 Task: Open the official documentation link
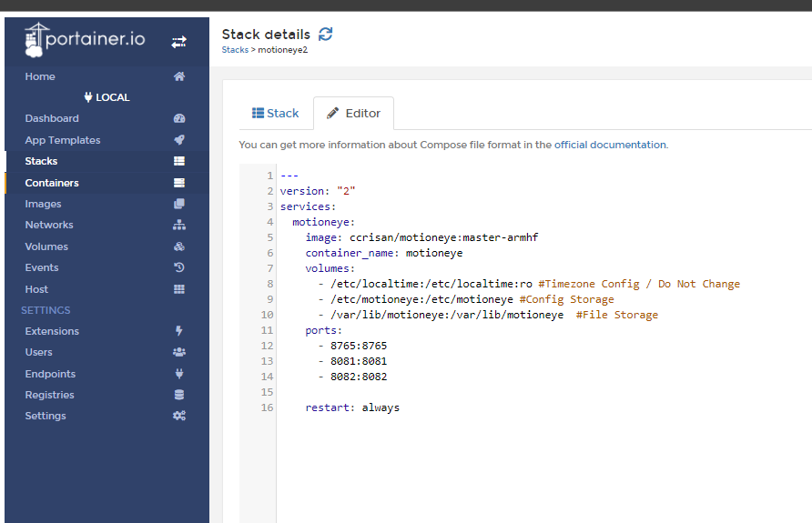point(610,145)
